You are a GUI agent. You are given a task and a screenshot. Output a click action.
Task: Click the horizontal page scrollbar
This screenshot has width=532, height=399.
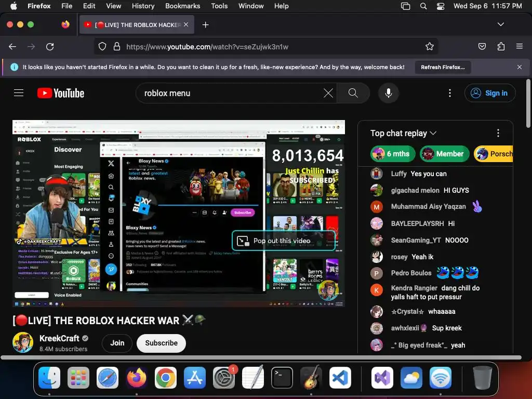261,357
